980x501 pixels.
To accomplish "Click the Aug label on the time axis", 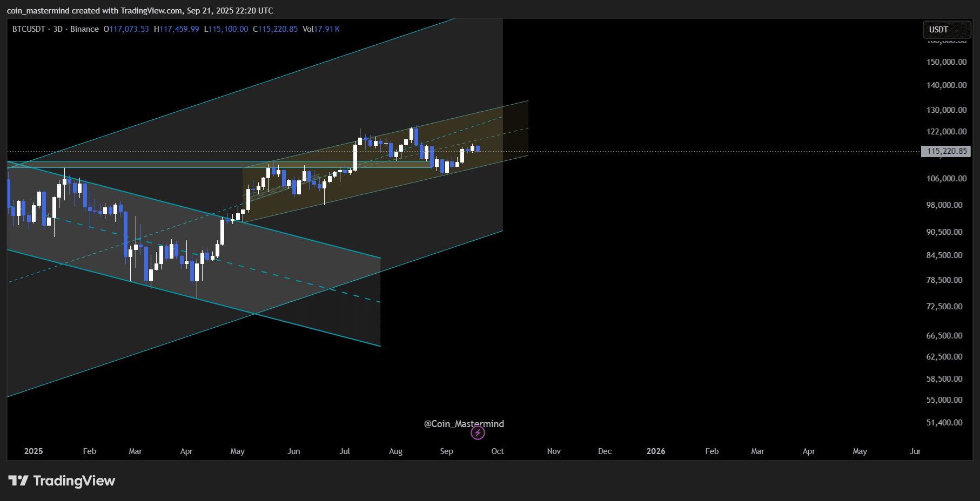I will [396, 451].
